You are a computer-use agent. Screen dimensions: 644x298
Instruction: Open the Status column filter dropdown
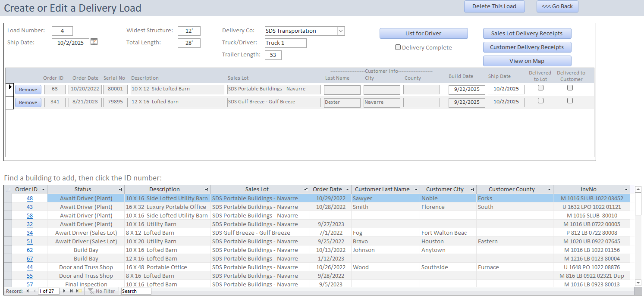[x=120, y=189]
